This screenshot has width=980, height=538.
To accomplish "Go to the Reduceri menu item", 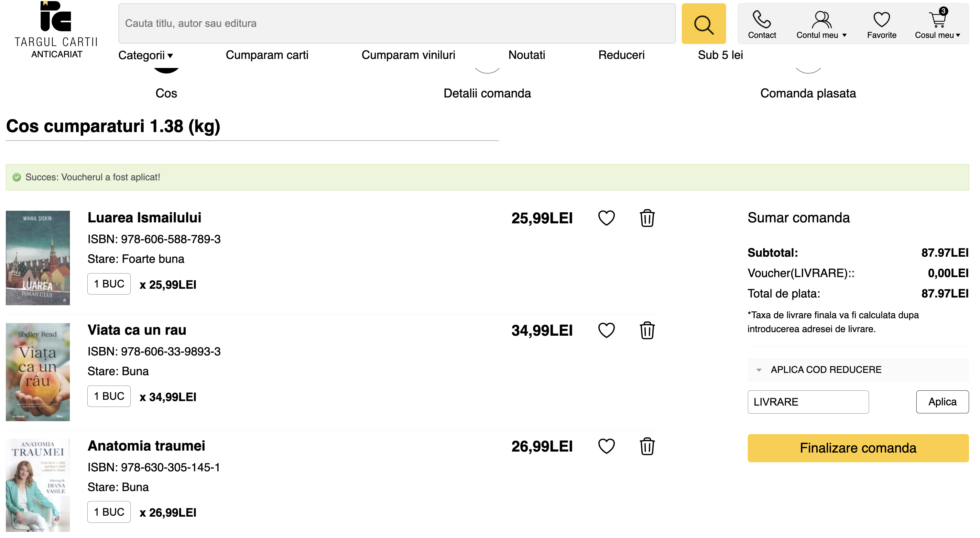I will 621,55.
